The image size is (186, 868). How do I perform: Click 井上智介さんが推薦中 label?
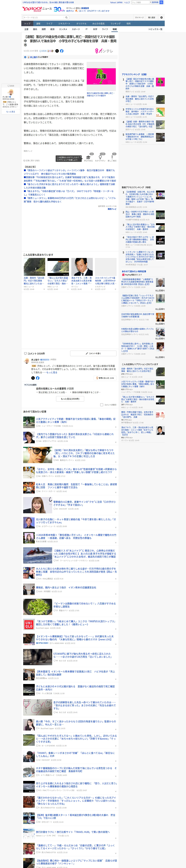pos(39,57)
